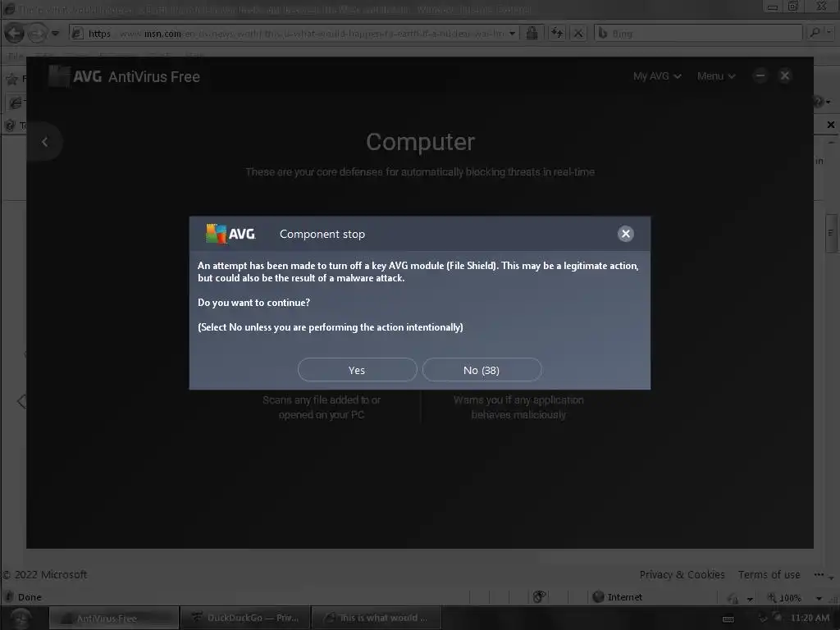Click the Internet zone status indicator
The image size is (840, 630).
click(617, 597)
